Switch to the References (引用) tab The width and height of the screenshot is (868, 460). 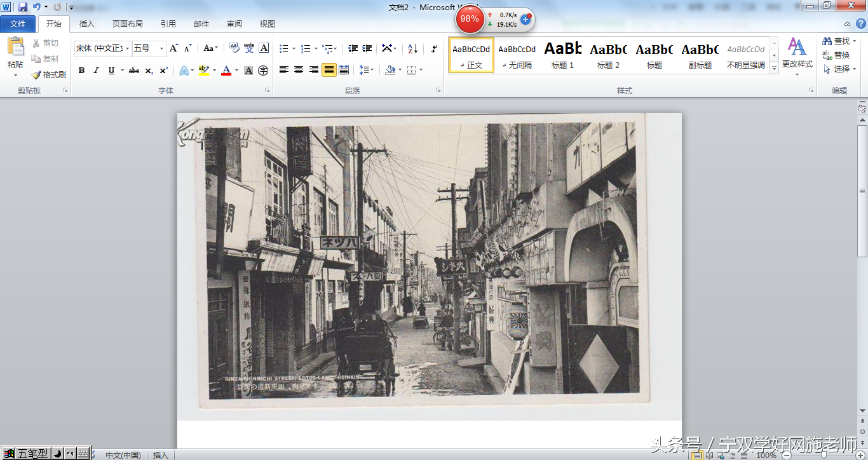pyautogui.click(x=168, y=24)
